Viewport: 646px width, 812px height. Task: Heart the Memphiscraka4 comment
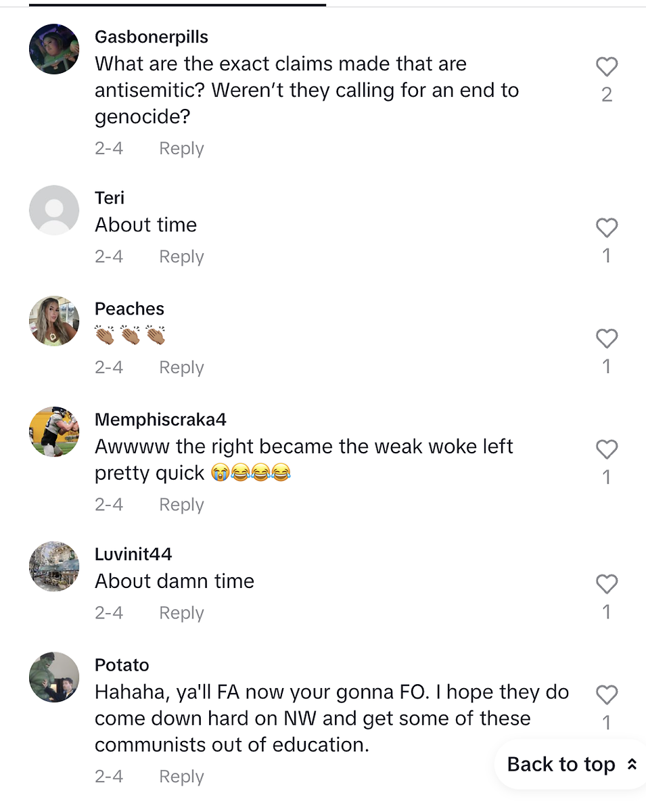(607, 449)
